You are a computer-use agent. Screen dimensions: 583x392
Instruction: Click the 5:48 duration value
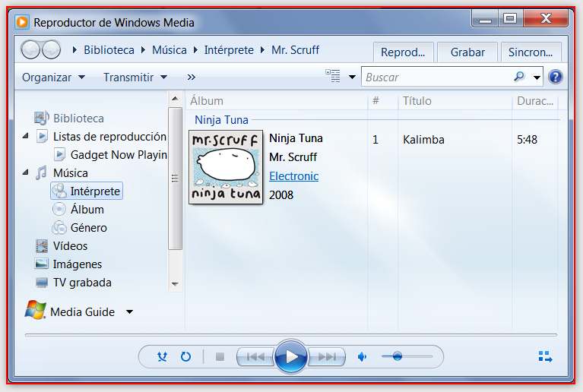click(527, 139)
